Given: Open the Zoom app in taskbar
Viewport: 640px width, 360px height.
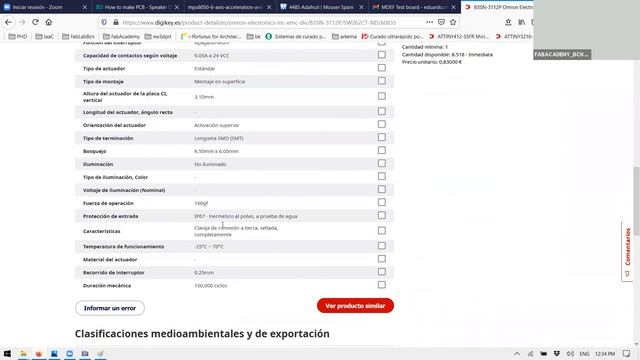Looking at the screenshot, I should (x=69, y=353).
